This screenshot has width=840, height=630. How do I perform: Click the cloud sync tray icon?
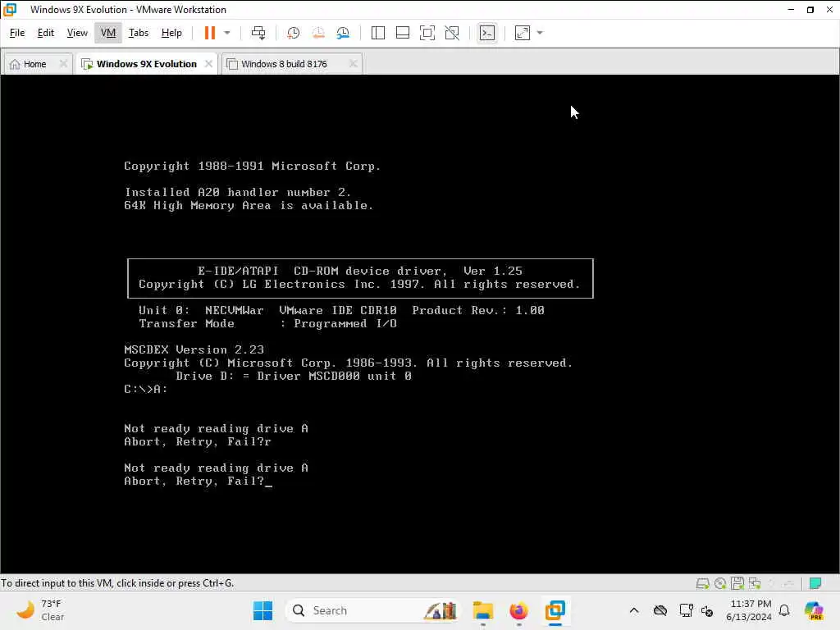(x=660, y=610)
